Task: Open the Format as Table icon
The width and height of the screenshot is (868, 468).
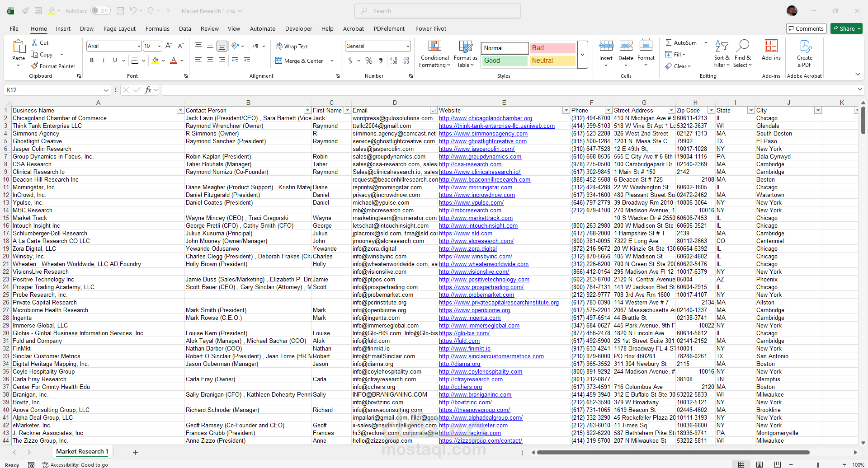Action: pos(466,47)
